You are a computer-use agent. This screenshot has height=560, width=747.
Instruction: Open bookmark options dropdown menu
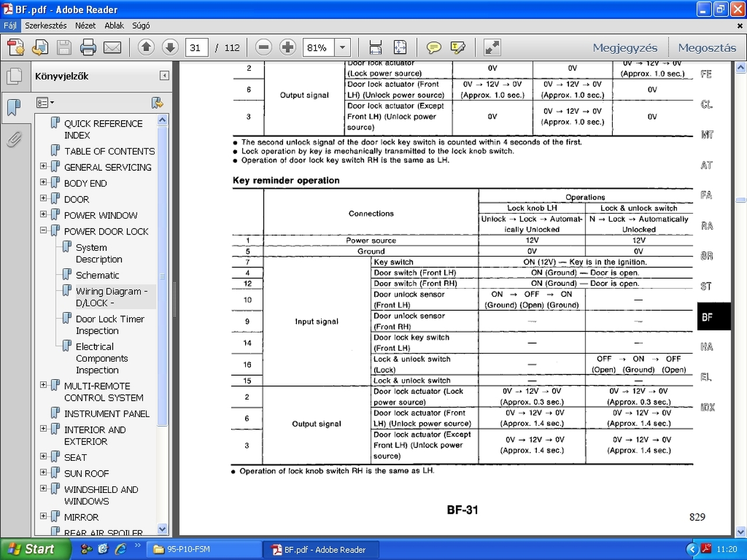click(45, 103)
